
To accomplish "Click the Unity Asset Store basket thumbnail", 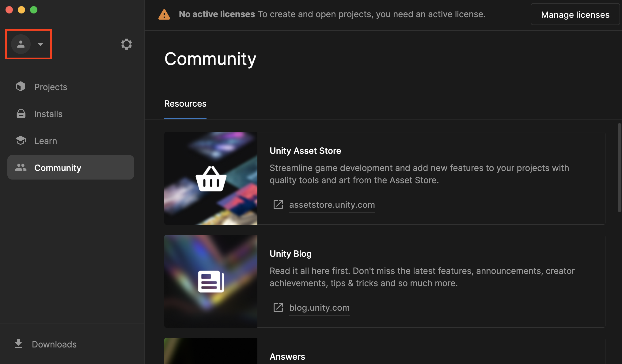I will [211, 178].
